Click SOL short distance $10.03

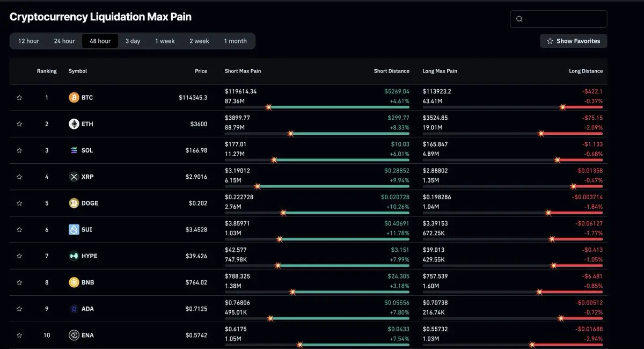(x=400, y=144)
